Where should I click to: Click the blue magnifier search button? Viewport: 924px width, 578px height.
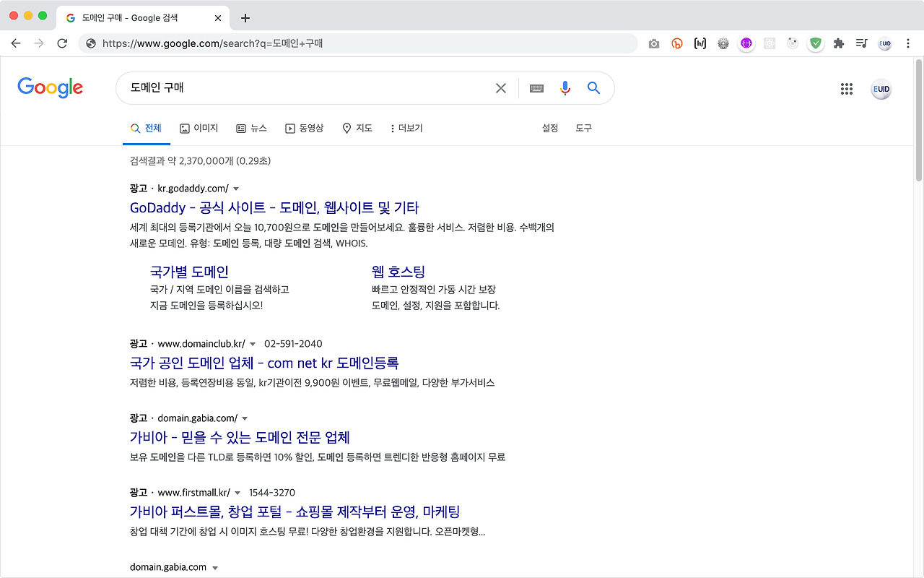594,88
